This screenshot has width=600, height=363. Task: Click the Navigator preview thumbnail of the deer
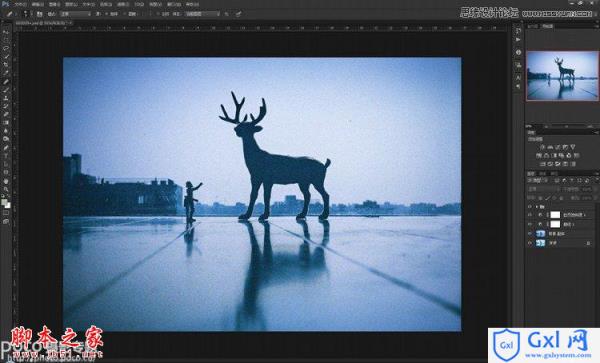tap(562, 76)
